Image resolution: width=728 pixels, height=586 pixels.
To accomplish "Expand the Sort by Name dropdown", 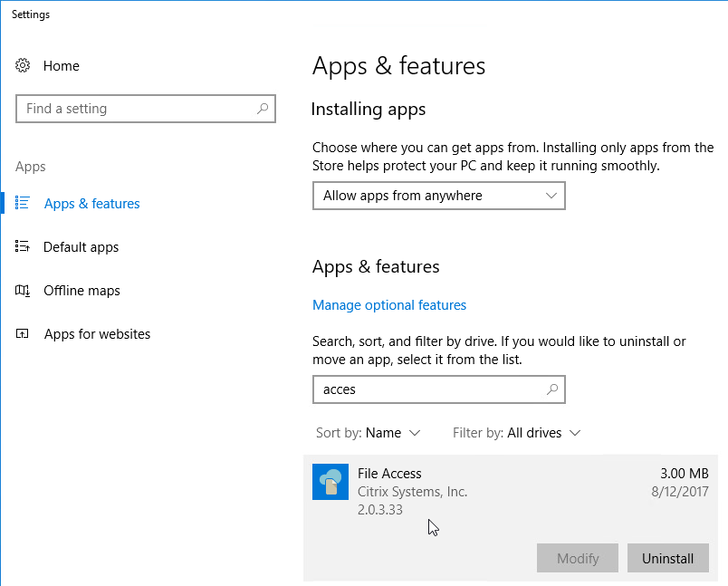I will point(369,433).
